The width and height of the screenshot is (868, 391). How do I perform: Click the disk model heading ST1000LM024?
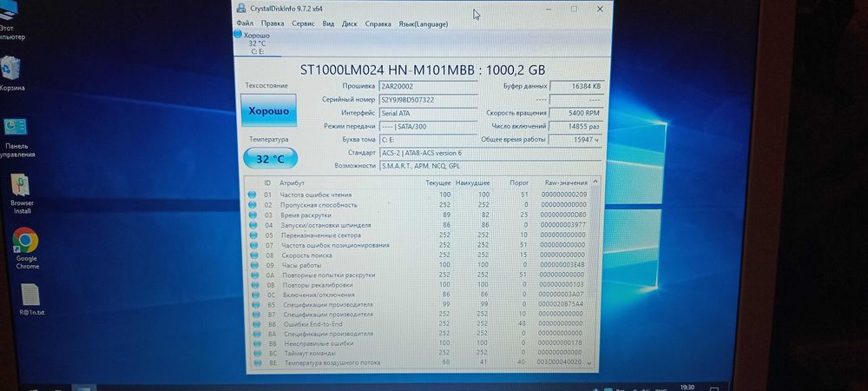[423, 70]
